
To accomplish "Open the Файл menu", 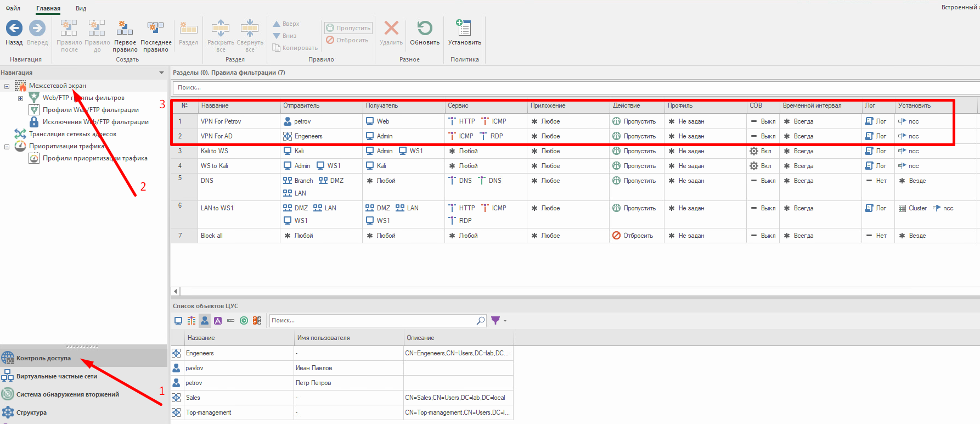I will pos(13,8).
